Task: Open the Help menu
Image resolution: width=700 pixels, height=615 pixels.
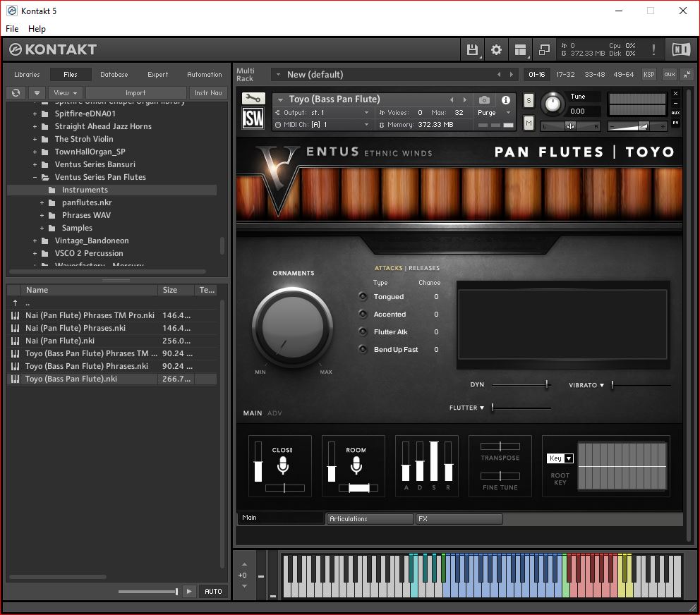Action: pyautogui.click(x=37, y=28)
